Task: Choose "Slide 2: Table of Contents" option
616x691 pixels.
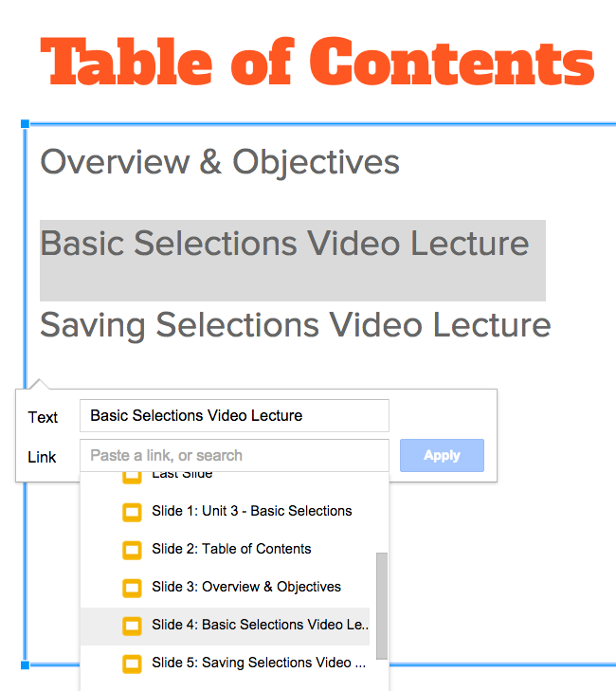Action: (x=231, y=549)
